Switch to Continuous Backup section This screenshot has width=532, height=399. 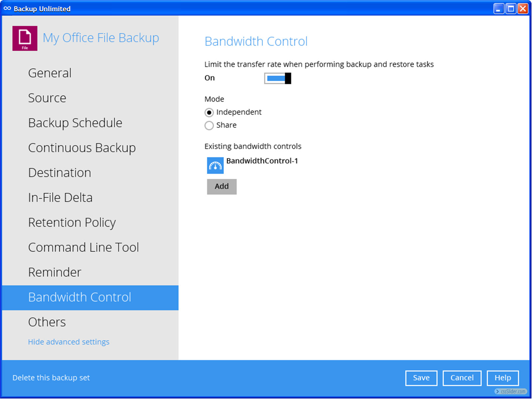tap(82, 148)
